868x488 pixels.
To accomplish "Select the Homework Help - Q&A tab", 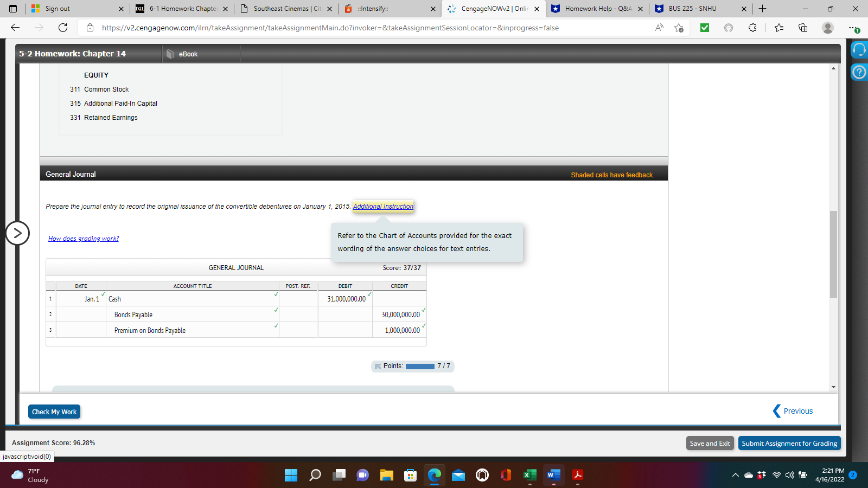I will click(597, 9).
